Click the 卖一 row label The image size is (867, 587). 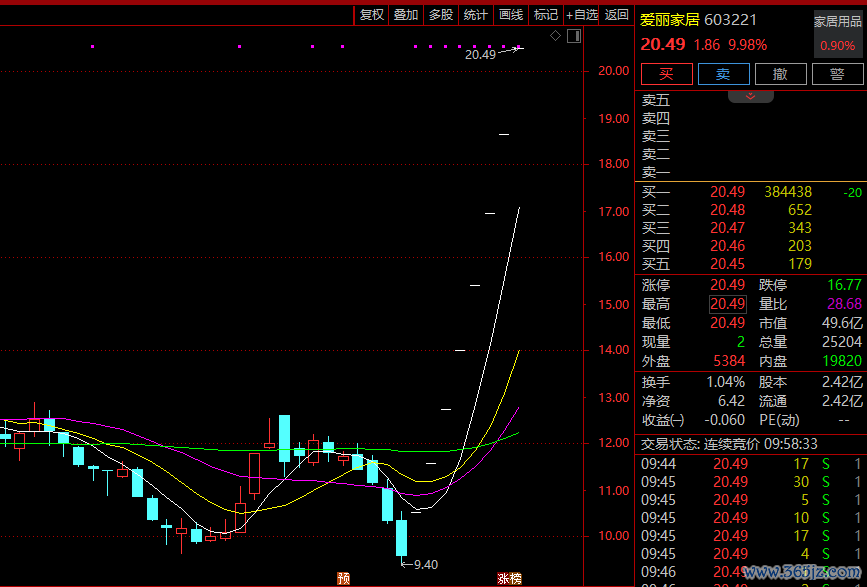(x=656, y=172)
